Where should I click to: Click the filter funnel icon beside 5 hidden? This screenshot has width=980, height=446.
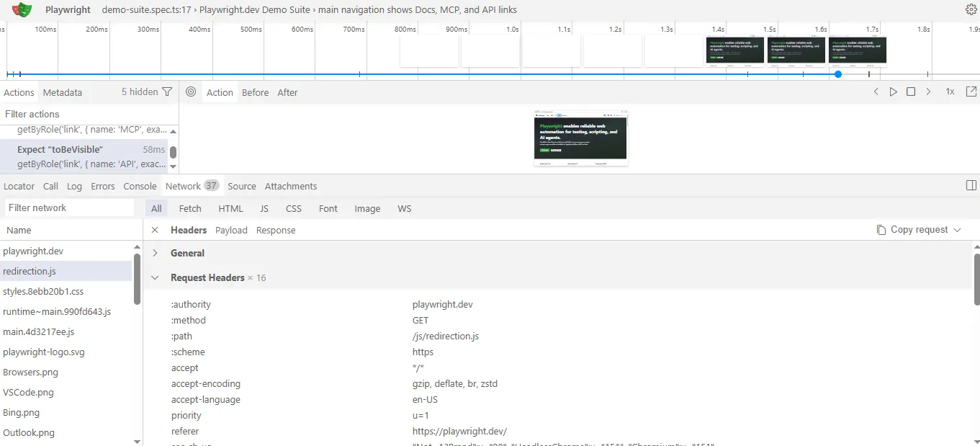(x=167, y=92)
